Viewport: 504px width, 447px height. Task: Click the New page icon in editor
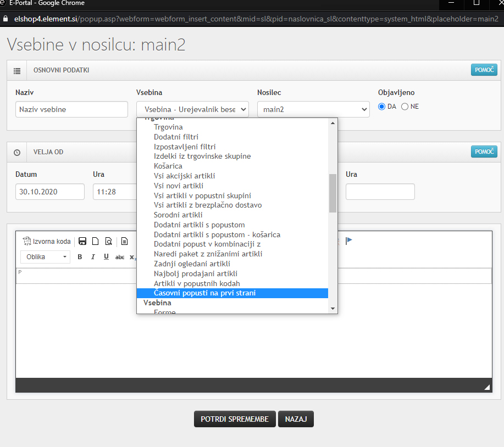95,241
